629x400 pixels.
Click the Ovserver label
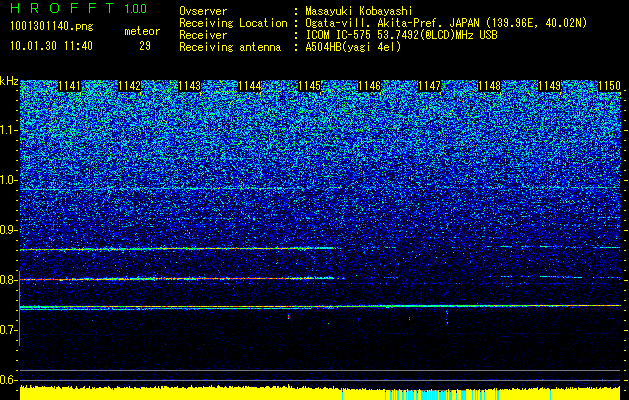[203, 11]
